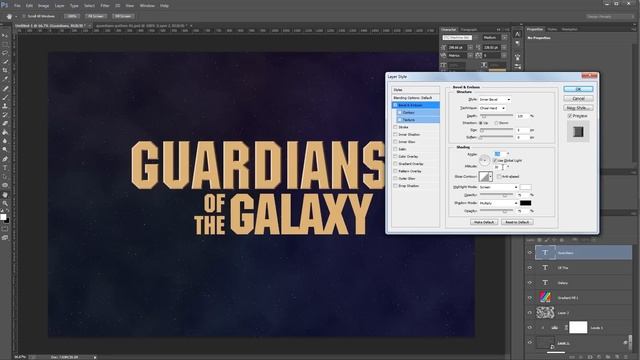The width and height of the screenshot is (640, 360).
Task: Toggle the Use Global Light checkbox
Action: [x=495, y=160]
